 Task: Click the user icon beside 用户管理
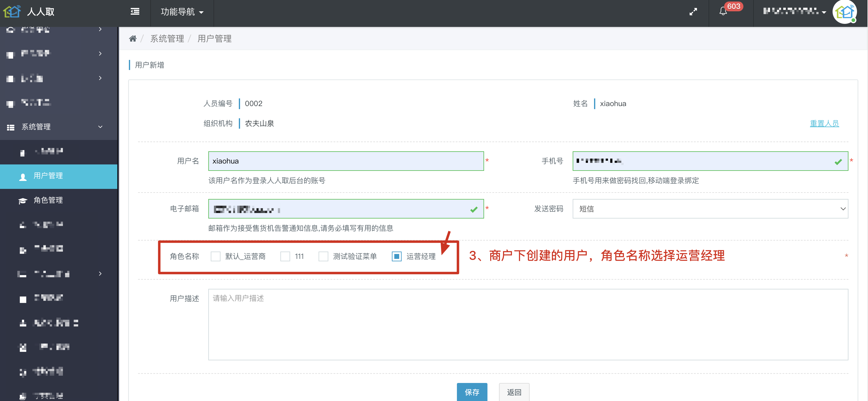click(23, 177)
